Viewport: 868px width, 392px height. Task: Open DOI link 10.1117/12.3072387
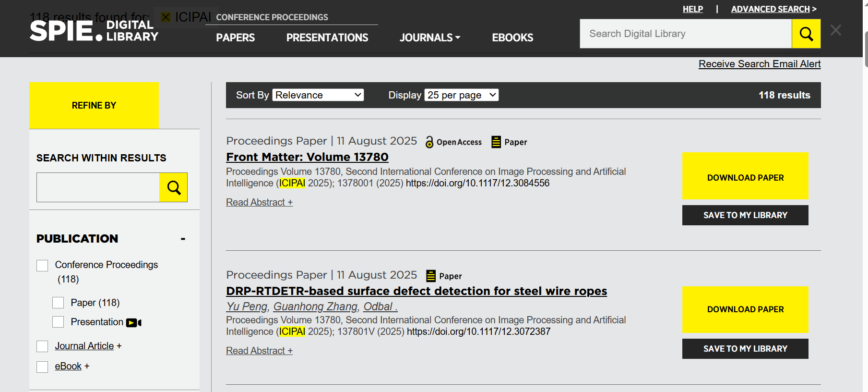(x=478, y=331)
